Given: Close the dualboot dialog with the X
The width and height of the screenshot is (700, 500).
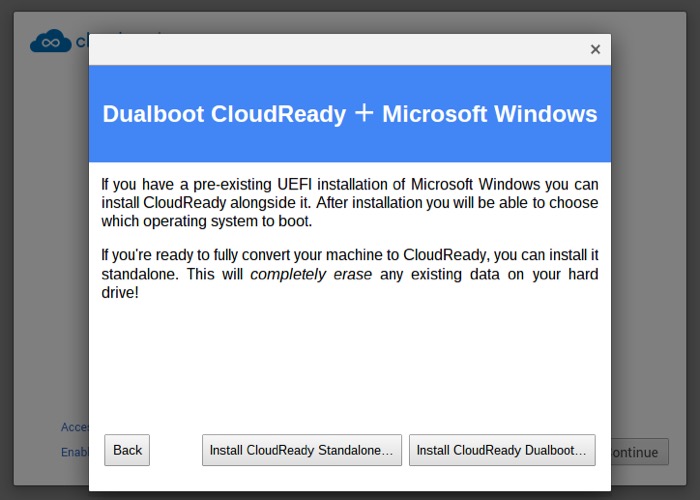Looking at the screenshot, I should (x=595, y=49).
